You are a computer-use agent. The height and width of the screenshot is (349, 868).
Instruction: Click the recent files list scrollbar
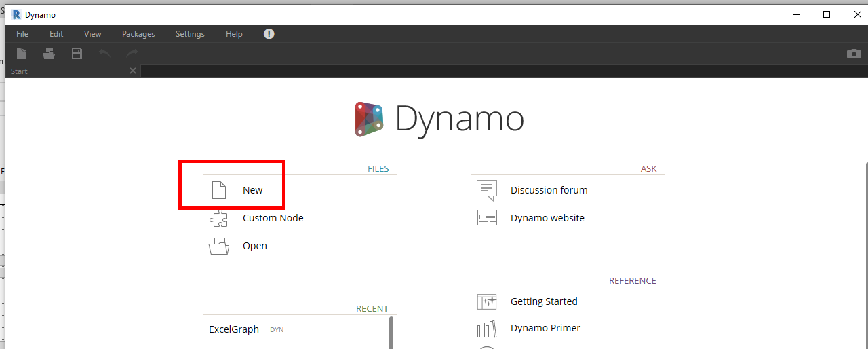(391, 333)
